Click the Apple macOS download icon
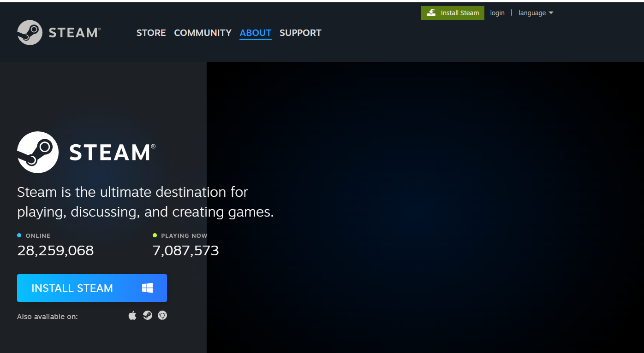The width and height of the screenshot is (644, 353). coord(132,315)
